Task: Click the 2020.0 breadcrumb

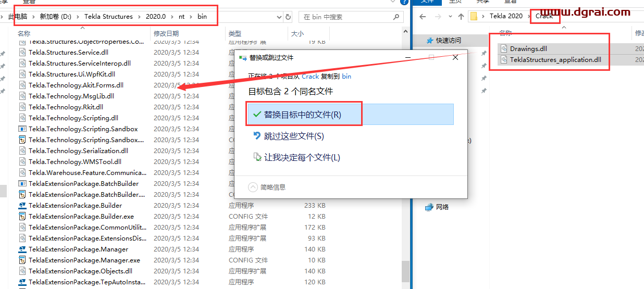Action: [155, 17]
